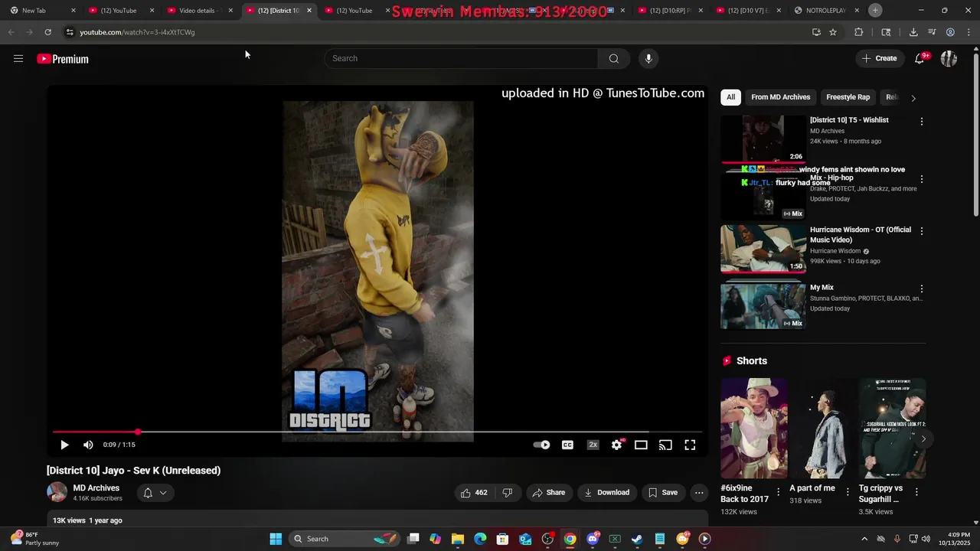Show hidden system tray icons chevron
The width and height of the screenshot is (980, 551).
click(864, 539)
